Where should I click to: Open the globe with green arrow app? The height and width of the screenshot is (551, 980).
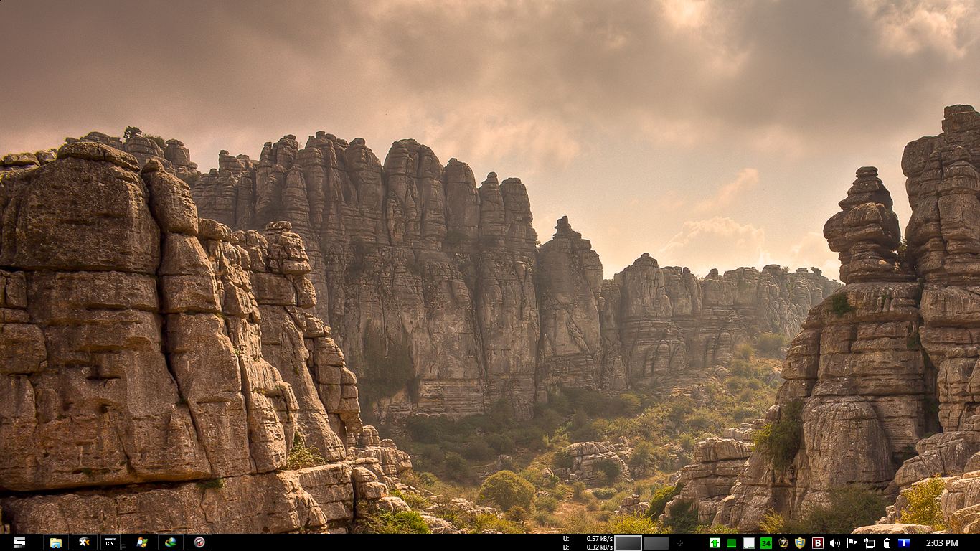tap(171, 542)
